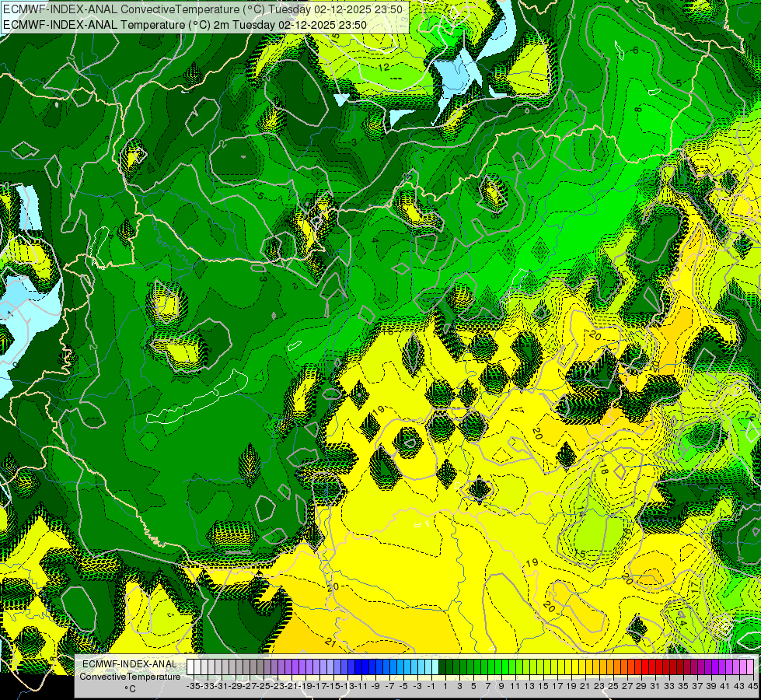Click the -25 value on the legend scale
This screenshot has width=761, height=700.
(x=263, y=686)
